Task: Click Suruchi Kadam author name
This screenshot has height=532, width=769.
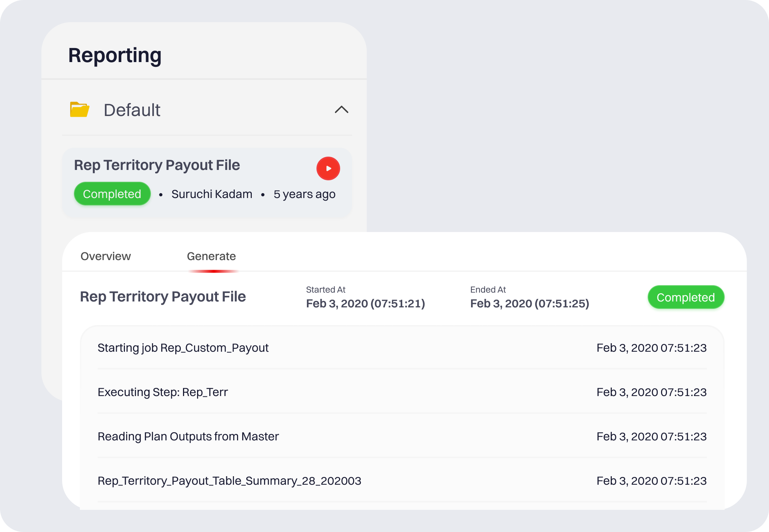Action: [x=211, y=194]
